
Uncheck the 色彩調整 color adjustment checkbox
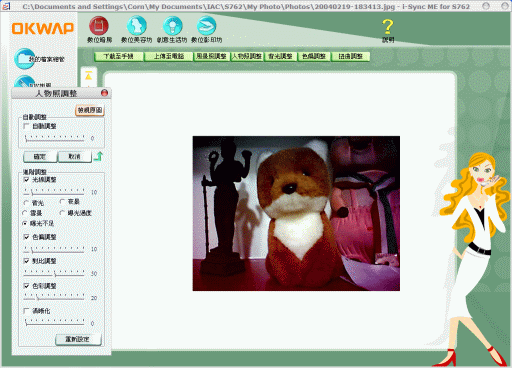26,286
